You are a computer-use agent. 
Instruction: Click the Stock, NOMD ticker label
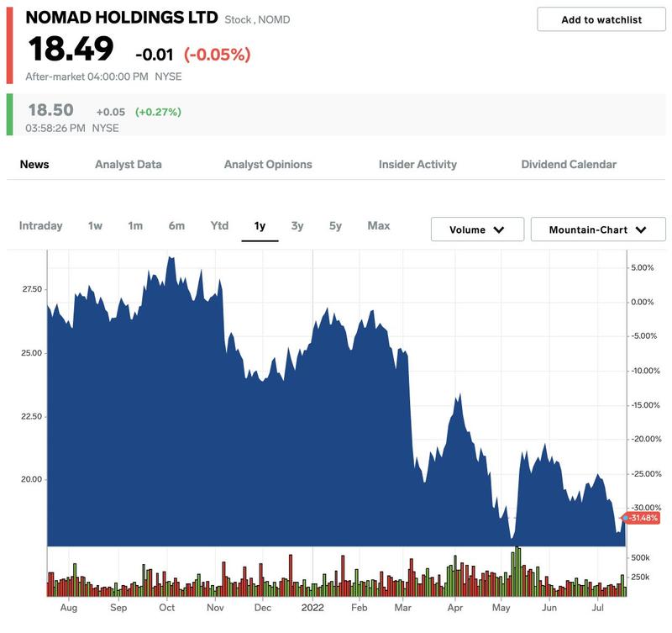(x=257, y=19)
